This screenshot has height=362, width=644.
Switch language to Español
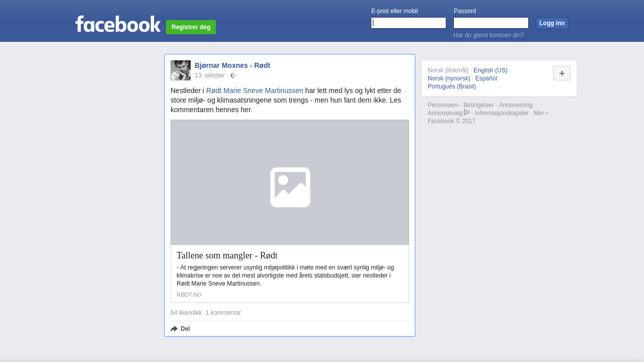[486, 78]
